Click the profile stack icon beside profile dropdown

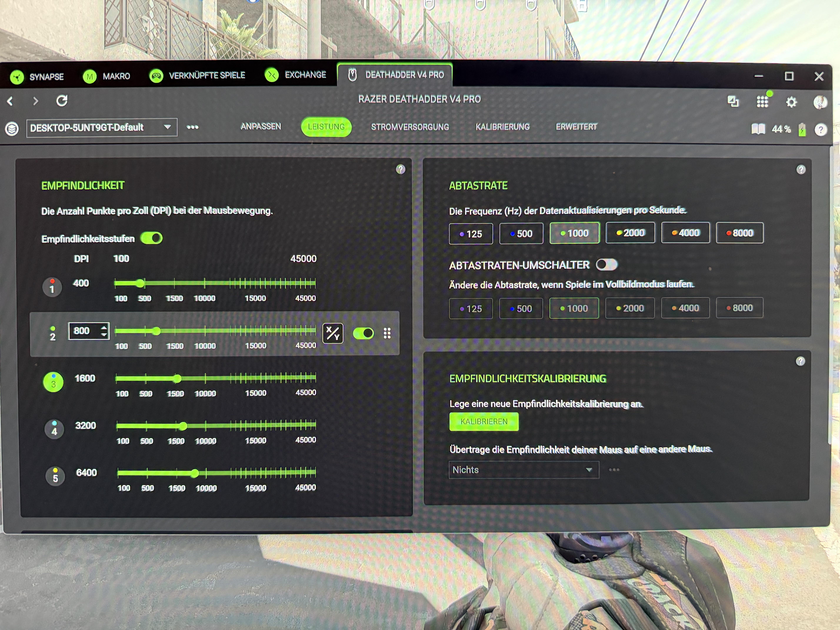click(12, 129)
